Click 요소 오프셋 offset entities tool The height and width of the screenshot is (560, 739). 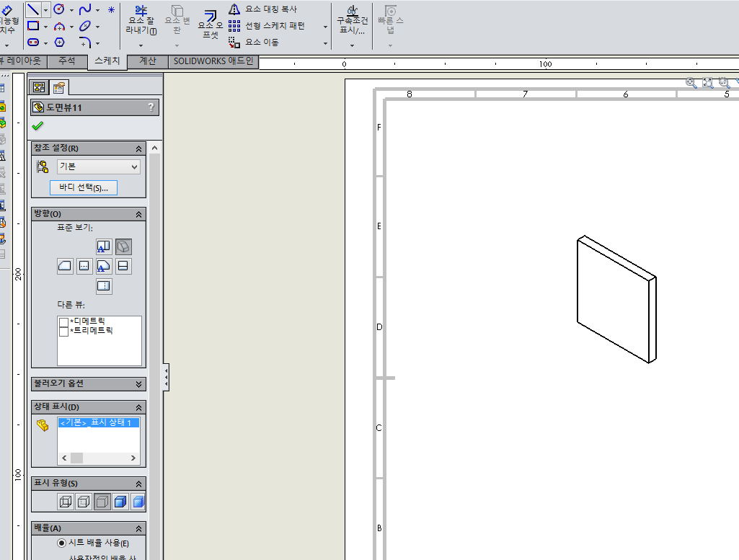pos(211,24)
